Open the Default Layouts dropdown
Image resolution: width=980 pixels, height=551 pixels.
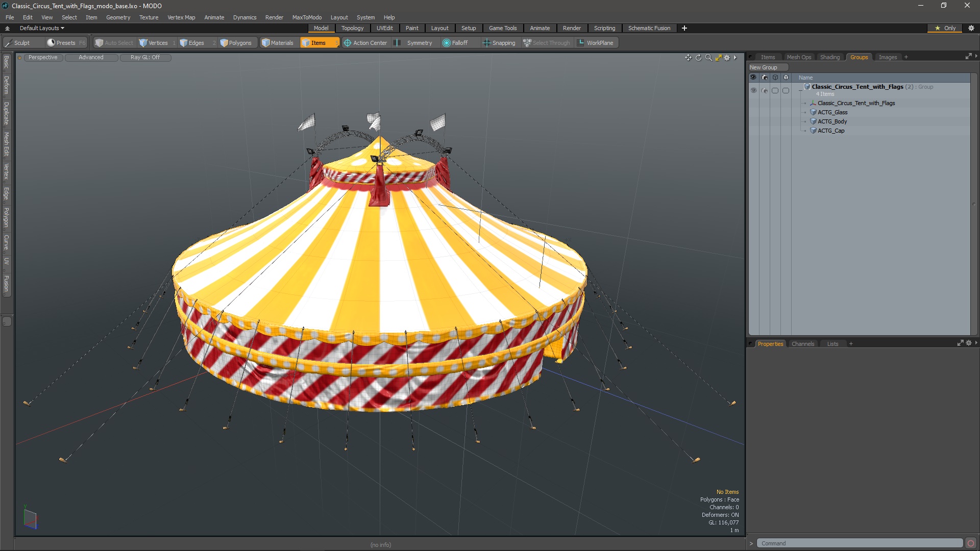tap(42, 28)
